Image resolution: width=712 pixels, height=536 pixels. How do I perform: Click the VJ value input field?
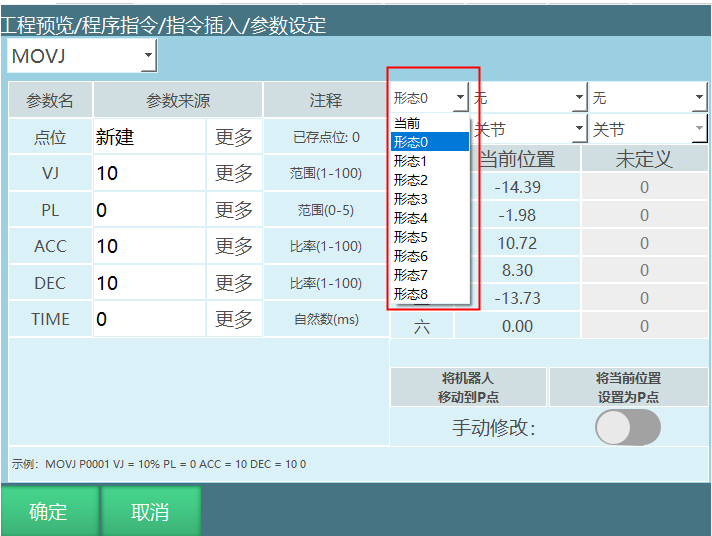148,174
